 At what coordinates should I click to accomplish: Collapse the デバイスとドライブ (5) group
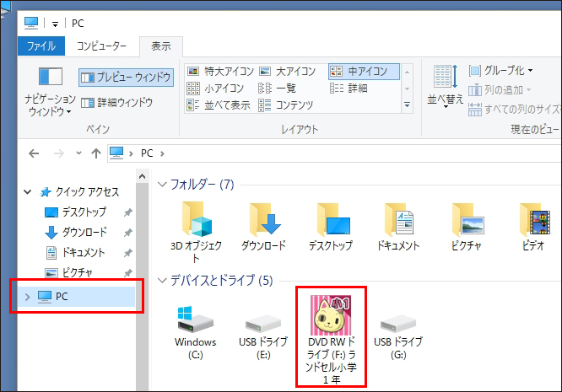click(162, 281)
